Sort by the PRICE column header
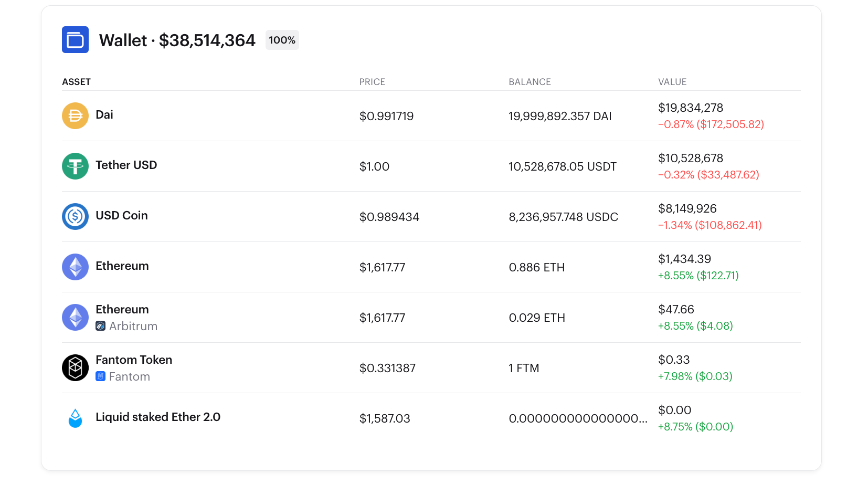 (372, 82)
